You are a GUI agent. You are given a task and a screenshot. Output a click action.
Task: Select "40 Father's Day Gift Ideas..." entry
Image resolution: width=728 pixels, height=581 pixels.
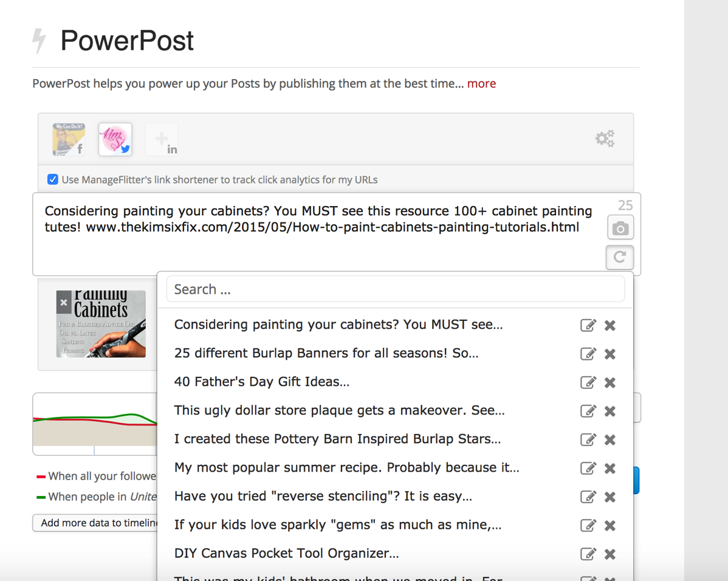[262, 382]
